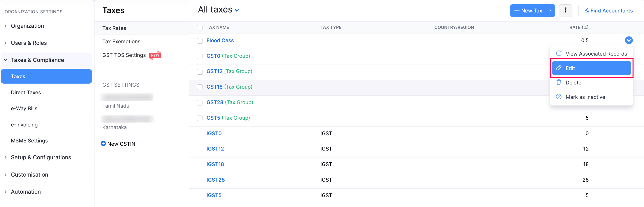Screen dimensions: 644x207
Task: Tick the GST18 tax group checkbox
Action: tap(199, 87)
